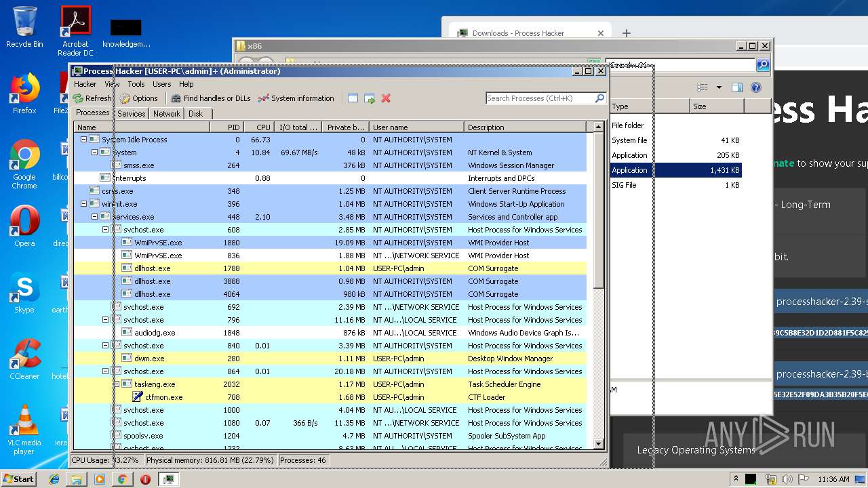Sort Explorer files by Size column
This screenshot has height=488, width=868.
click(717, 106)
